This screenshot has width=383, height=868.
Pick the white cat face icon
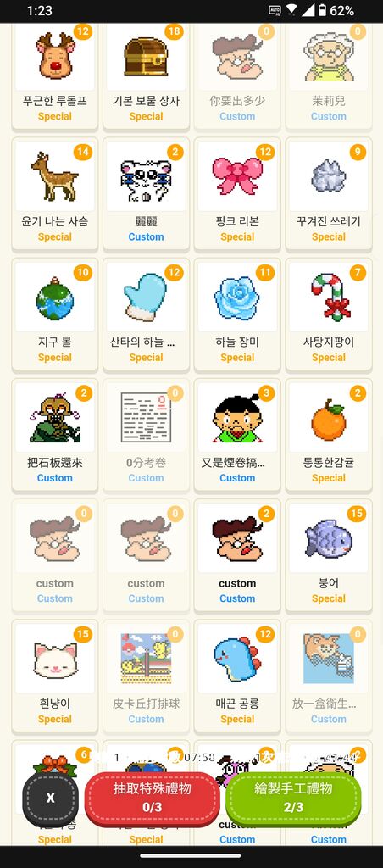pos(55,659)
